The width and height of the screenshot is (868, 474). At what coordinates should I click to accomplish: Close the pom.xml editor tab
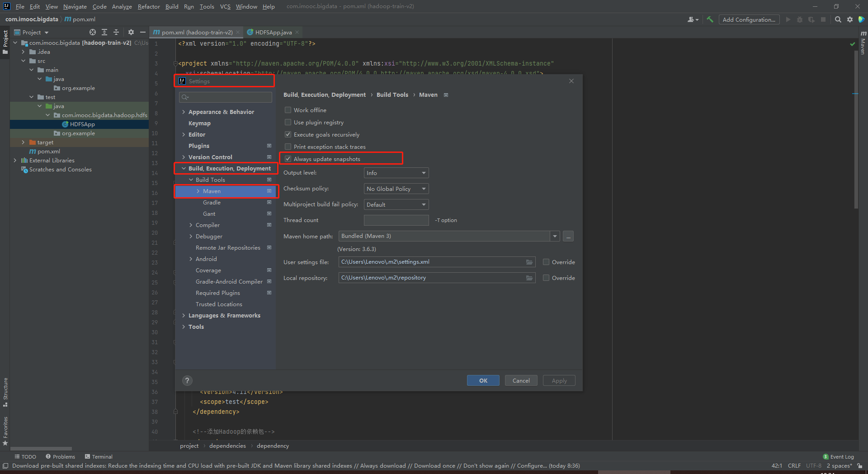coord(238,32)
